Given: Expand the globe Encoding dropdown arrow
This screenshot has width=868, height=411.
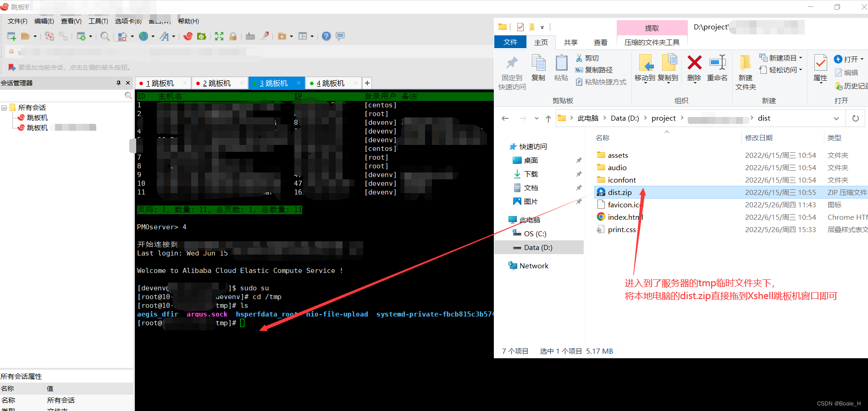Looking at the screenshot, I should point(153,36).
